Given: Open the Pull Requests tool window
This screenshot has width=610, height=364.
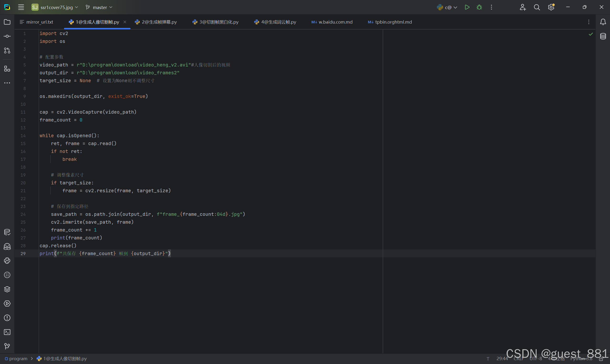Looking at the screenshot, I should 7,51.
